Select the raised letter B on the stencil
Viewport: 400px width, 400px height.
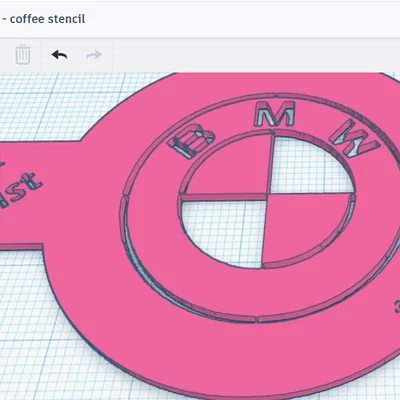coord(191,141)
